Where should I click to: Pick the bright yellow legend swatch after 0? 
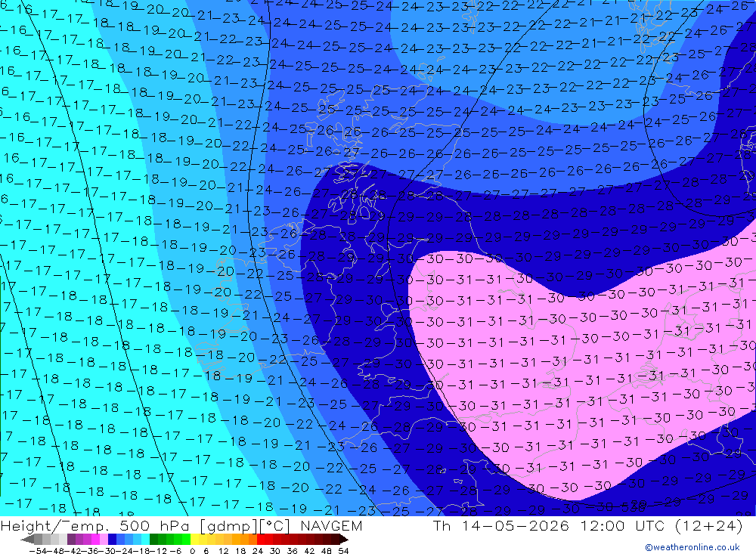click(x=195, y=540)
